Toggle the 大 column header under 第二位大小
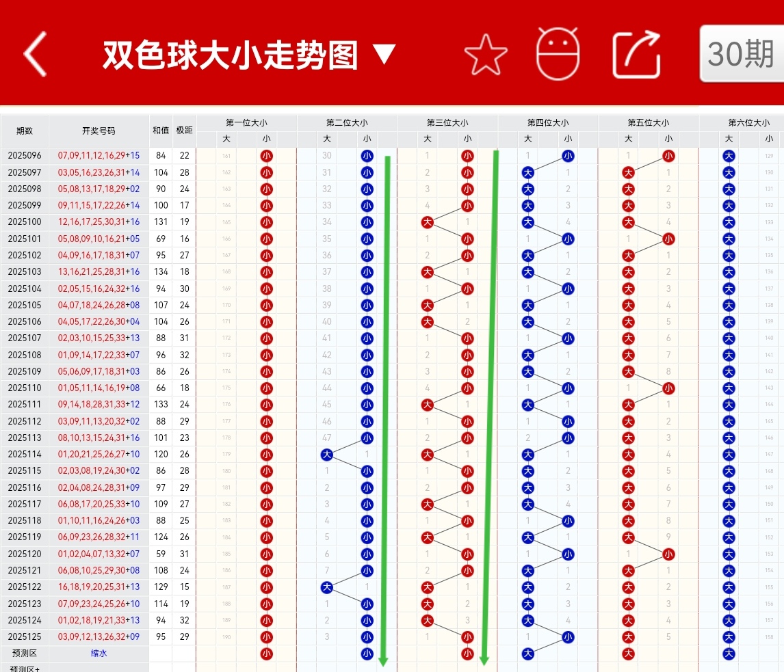 click(x=326, y=139)
